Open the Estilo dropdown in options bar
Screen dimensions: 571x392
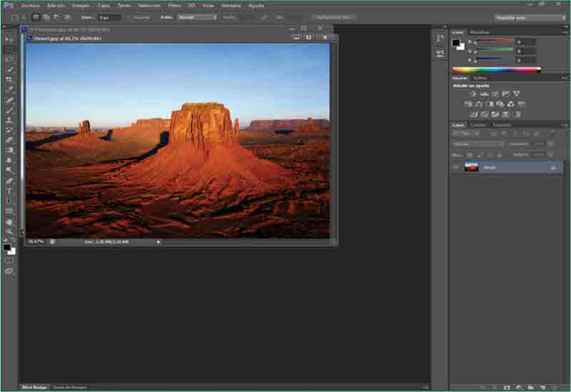pyautogui.click(x=197, y=16)
